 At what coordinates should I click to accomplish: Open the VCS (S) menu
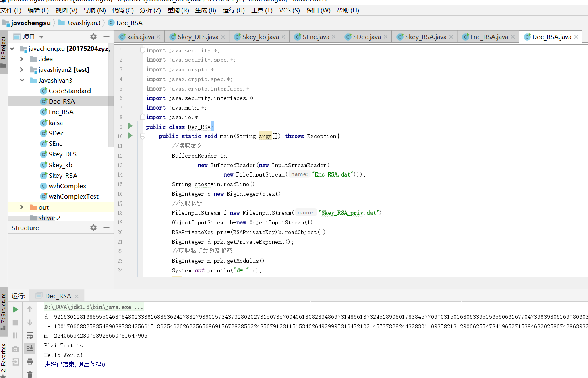click(290, 10)
